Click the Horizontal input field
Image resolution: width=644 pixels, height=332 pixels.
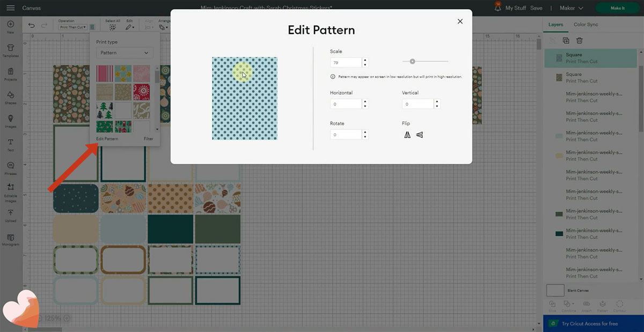pyautogui.click(x=346, y=104)
